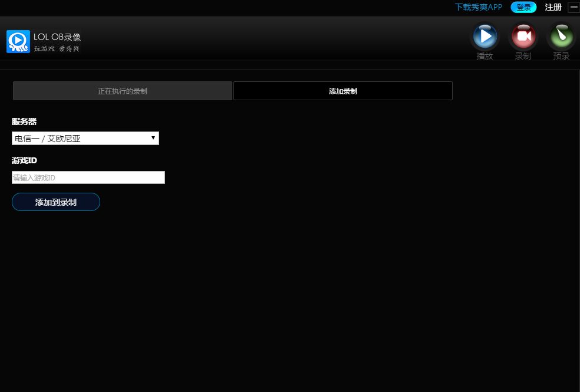Viewport: 580px width, 392px height.
Task: Click the 预录 text label under pre-record icon
Action: (561, 57)
